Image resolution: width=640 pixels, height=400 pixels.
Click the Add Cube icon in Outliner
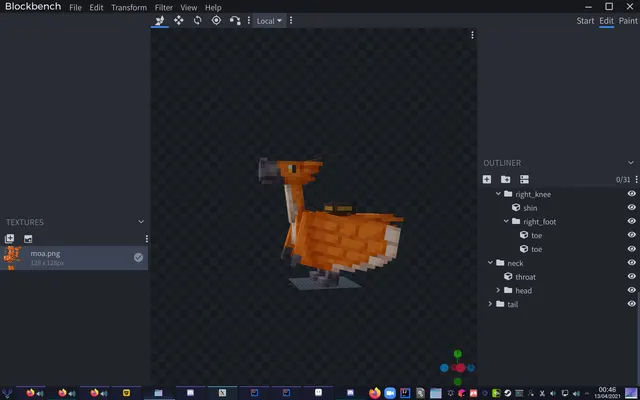(x=487, y=179)
